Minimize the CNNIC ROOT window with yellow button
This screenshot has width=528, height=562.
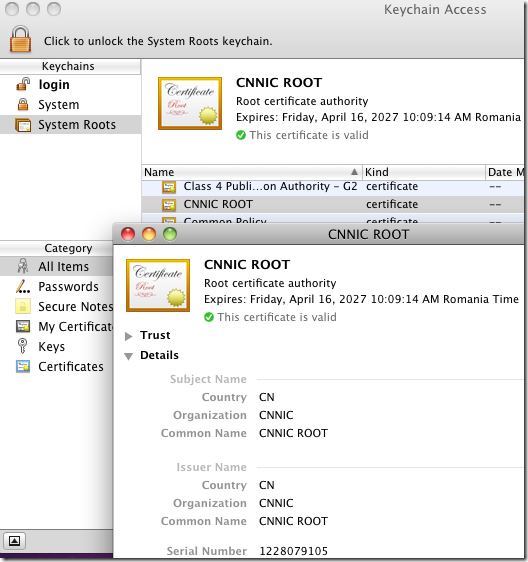pos(149,234)
